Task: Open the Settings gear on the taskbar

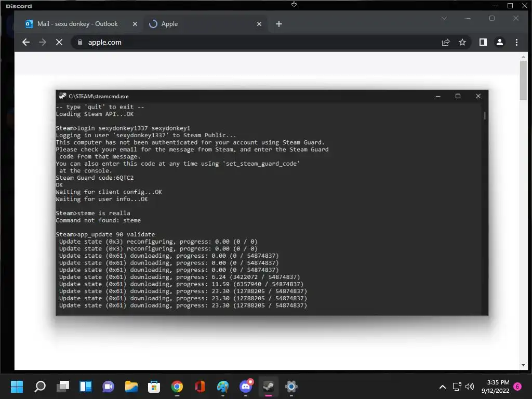Action: (291, 387)
